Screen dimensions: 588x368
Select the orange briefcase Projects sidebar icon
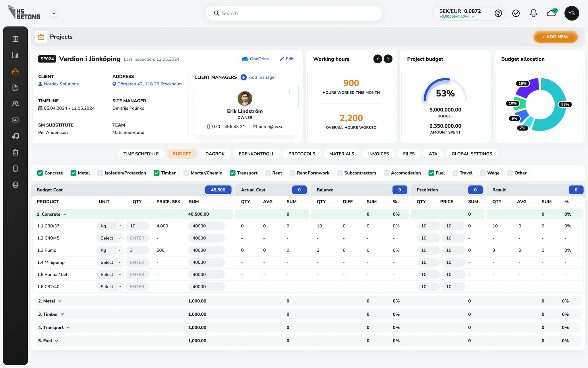pos(16,71)
